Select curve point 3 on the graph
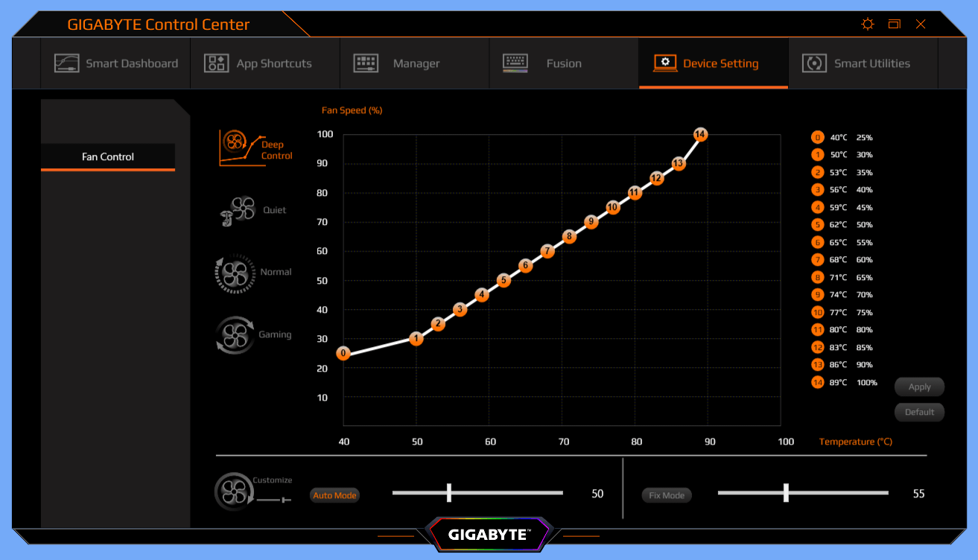This screenshot has width=978, height=560. [460, 309]
